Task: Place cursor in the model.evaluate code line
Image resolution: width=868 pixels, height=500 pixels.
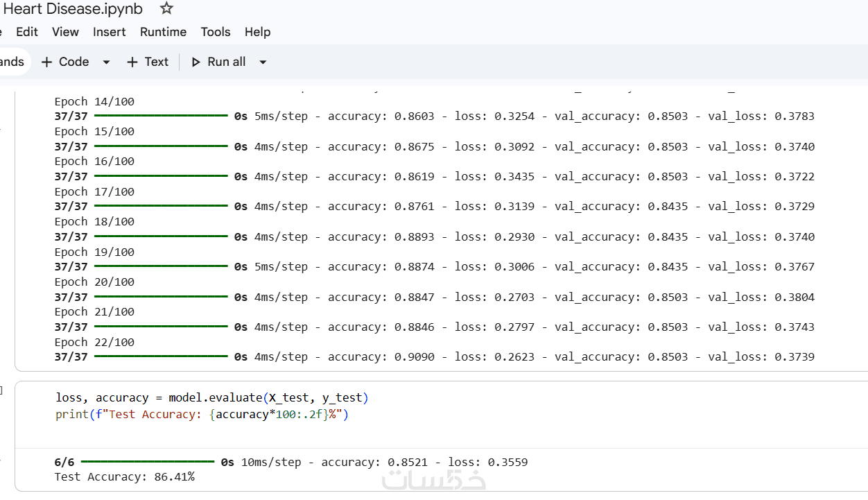Action: (x=211, y=398)
